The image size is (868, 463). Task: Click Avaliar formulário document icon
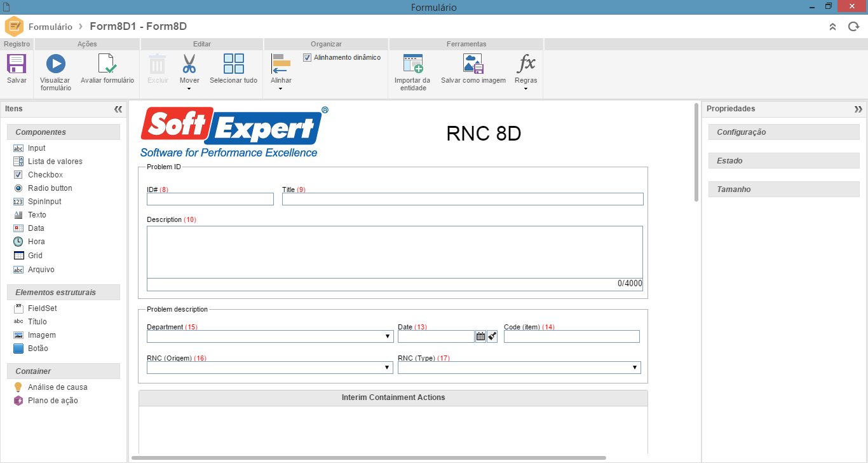tap(107, 64)
